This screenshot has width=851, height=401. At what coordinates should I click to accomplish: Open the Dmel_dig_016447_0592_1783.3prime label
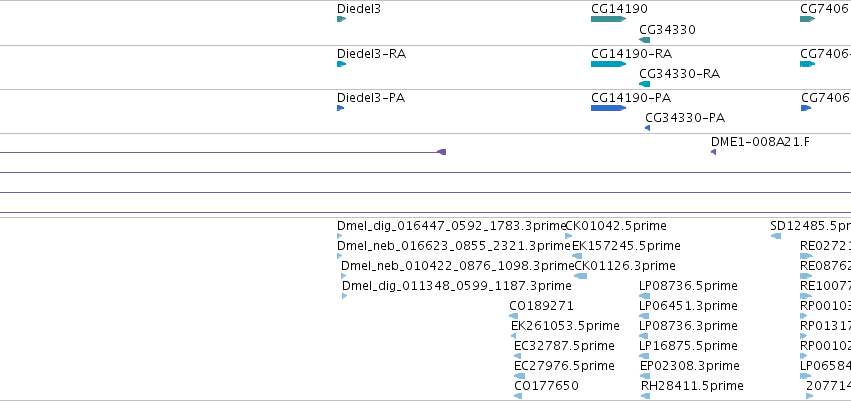451,226
